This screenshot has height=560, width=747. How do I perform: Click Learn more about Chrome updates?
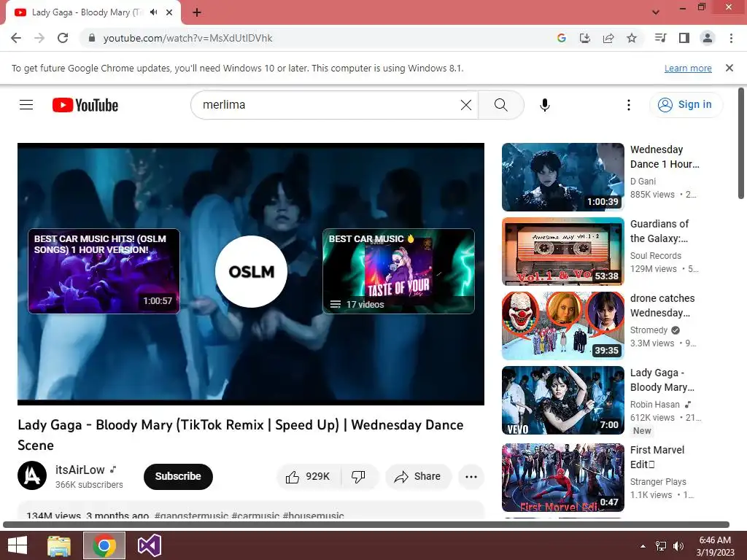point(688,68)
